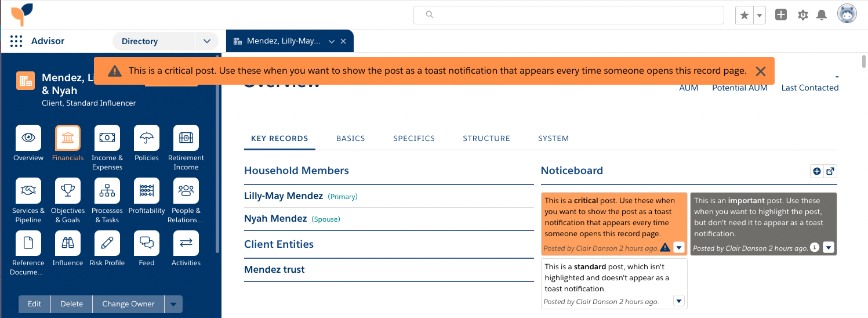
Task: Switch to the KEY RECORDS tab
Action: coord(279,138)
